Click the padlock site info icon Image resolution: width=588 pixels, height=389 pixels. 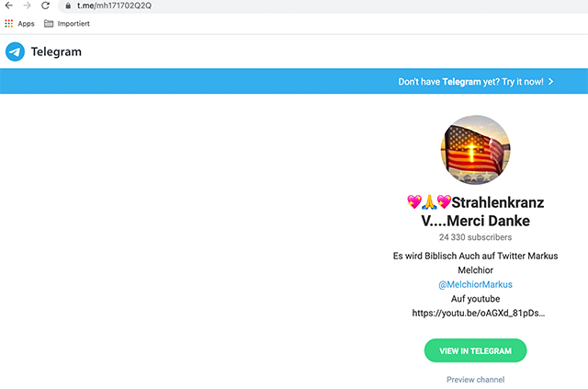click(68, 6)
